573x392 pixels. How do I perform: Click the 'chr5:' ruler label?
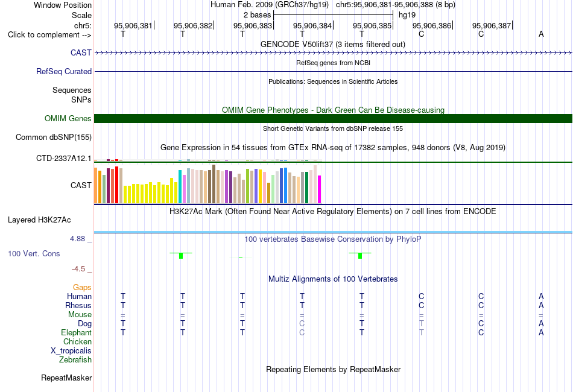[x=83, y=25]
